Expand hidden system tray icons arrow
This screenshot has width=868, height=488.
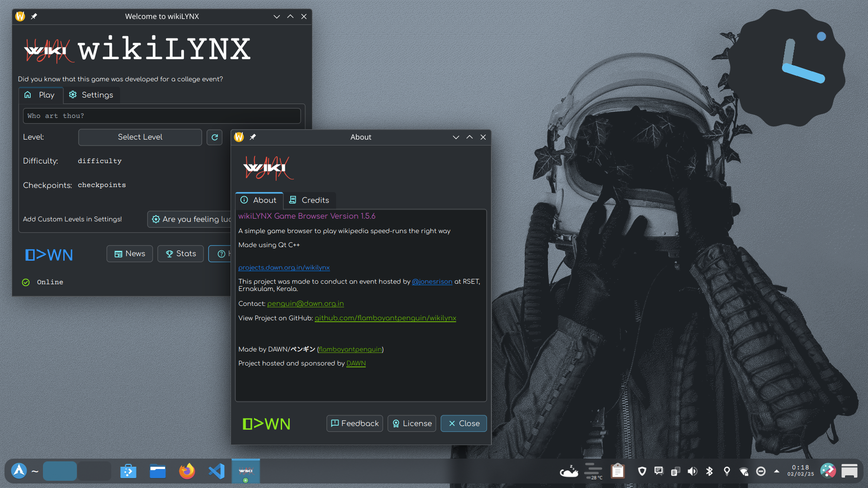777,471
